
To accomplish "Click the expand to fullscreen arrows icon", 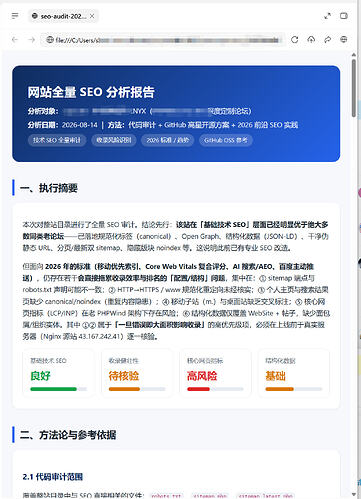I will point(327,16).
